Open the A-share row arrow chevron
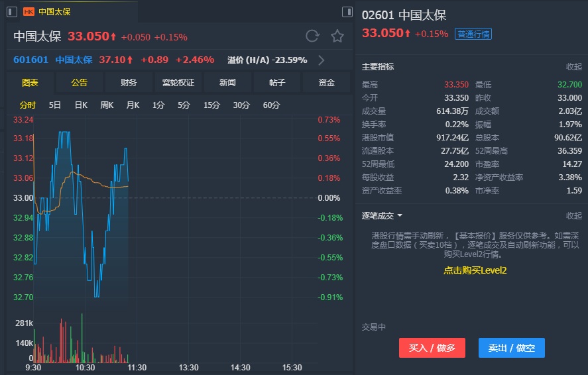Viewport: 588px width, 375px height. (322, 60)
